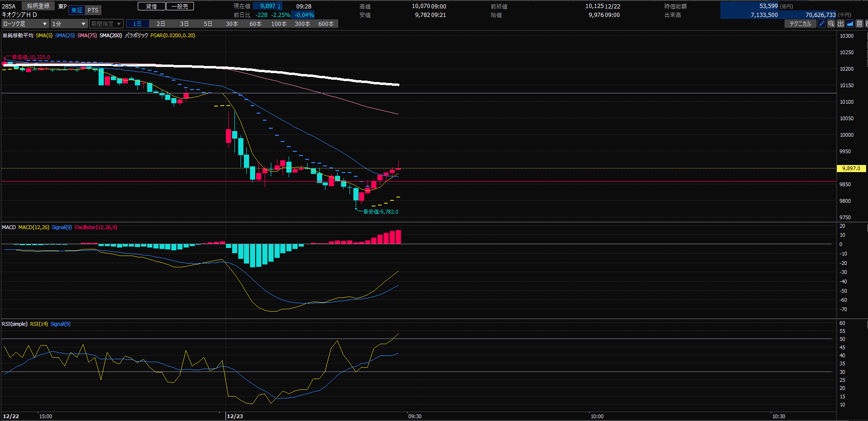Switch market to PTS
This screenshot has height=421, width=868.
(93, 10)
